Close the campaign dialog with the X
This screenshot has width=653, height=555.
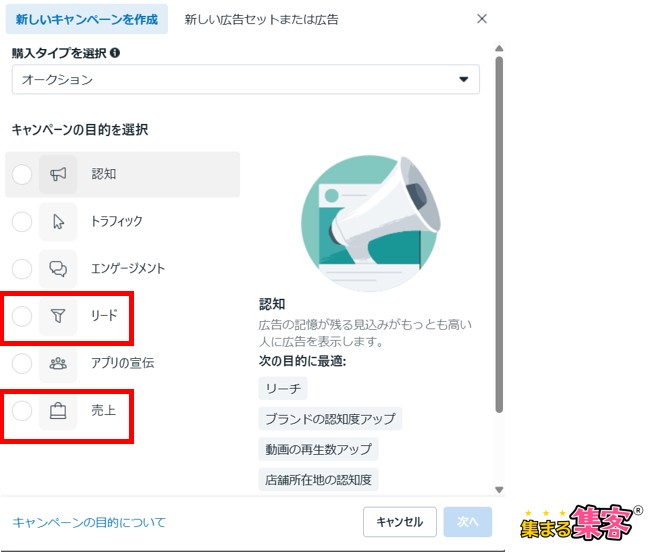(482, 19)
